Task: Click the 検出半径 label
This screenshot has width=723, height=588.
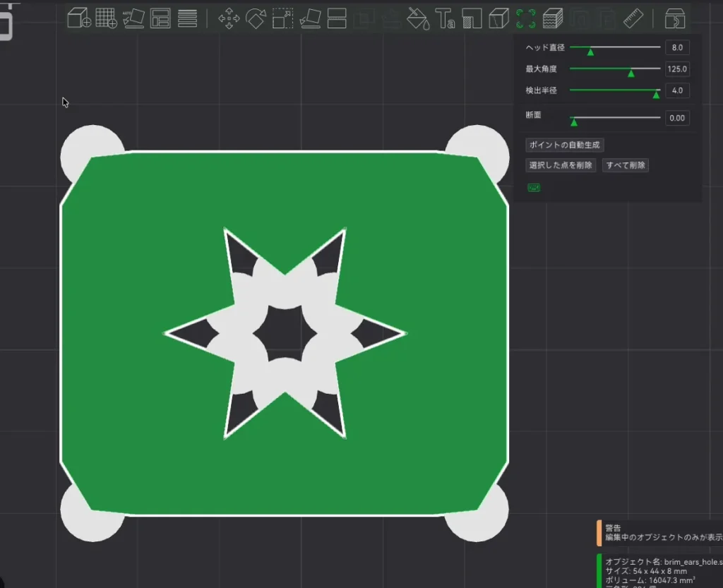Action: pyautogui.click(x=542, y=90)
